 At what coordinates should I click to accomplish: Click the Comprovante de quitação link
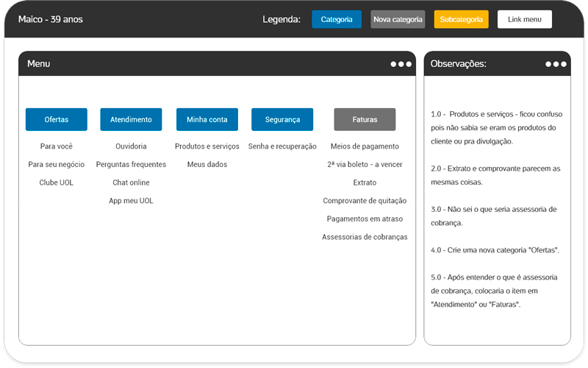click(x=365, y=201)
